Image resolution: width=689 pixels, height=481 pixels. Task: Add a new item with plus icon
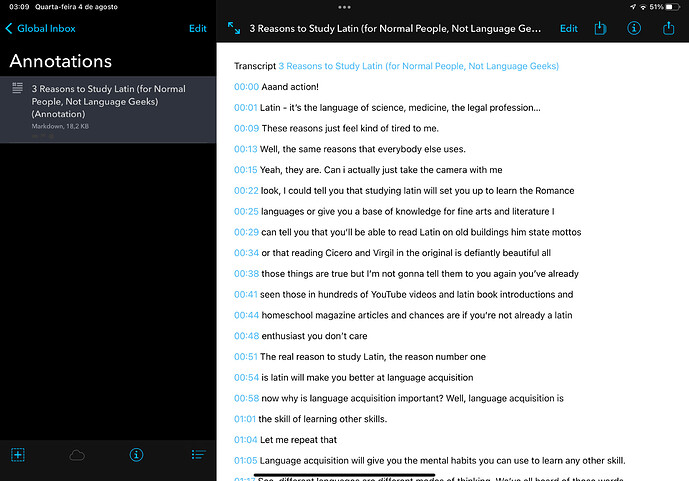(18, 455)
